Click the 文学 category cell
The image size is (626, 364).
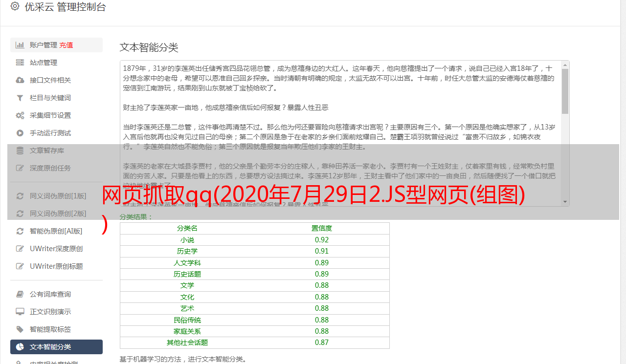click(x=187, y=285)
